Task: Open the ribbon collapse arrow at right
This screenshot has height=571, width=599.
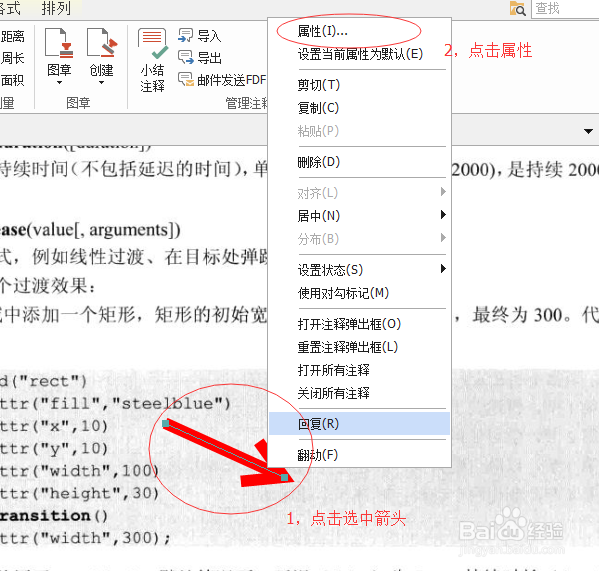Action: pyautogui.click(x=588, y=131)
